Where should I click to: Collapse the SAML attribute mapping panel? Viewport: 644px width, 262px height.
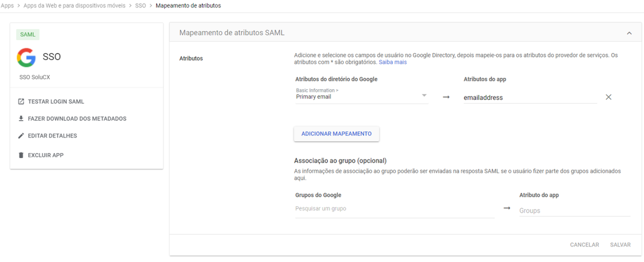(x=629, y=33)
